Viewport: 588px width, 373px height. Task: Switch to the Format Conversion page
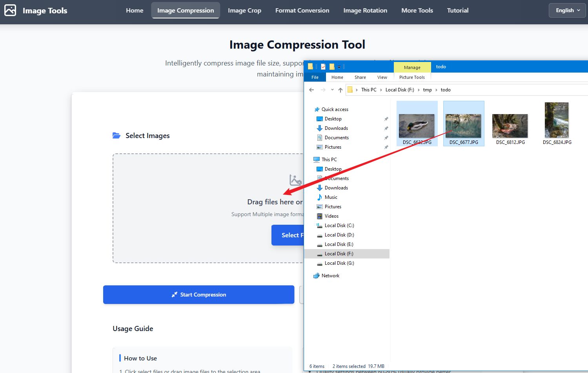pos(302,11)
